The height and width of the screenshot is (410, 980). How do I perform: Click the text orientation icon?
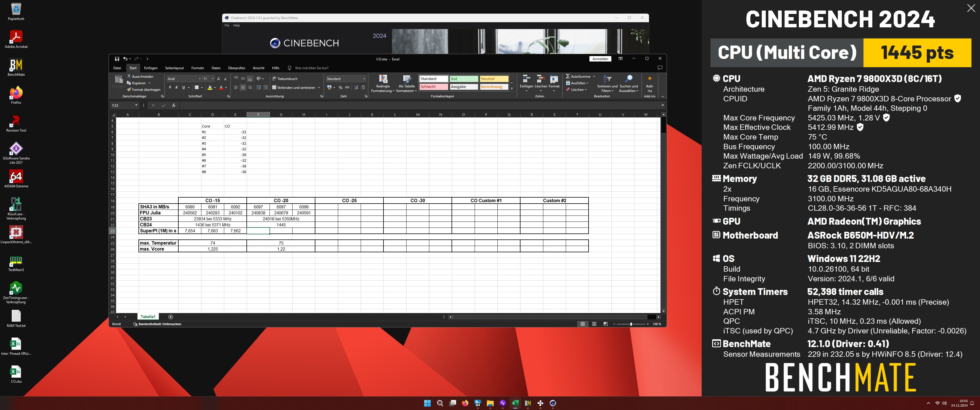pyautogui.click(x=259, y=78)
